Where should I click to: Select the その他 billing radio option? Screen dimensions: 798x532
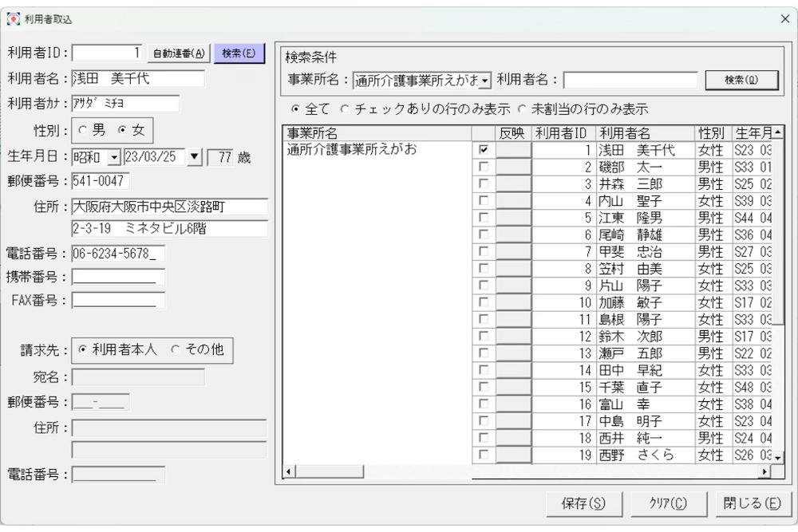click(x=176, y=350)
